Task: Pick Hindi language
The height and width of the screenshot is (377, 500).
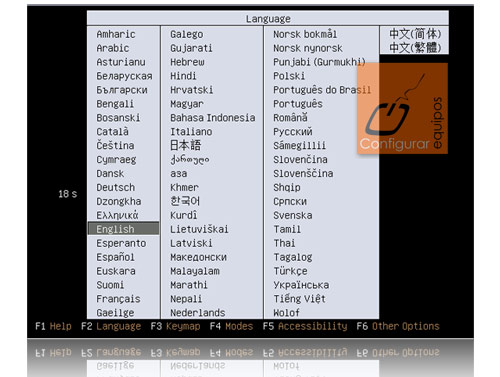Action: coord(183,76)
